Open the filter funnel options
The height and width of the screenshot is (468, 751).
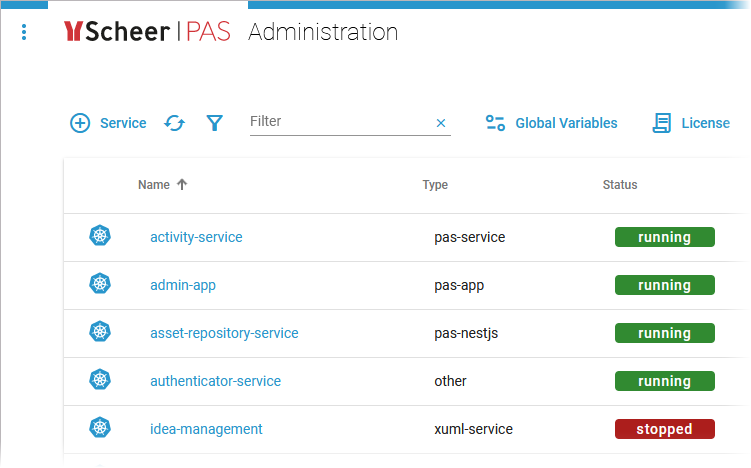click(x=214, y=123)
